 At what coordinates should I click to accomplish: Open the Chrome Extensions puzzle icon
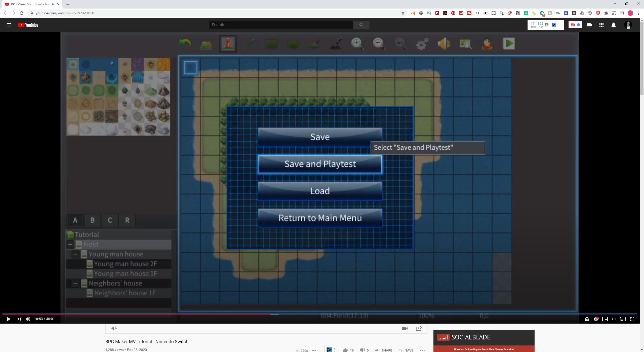point(606,13)
